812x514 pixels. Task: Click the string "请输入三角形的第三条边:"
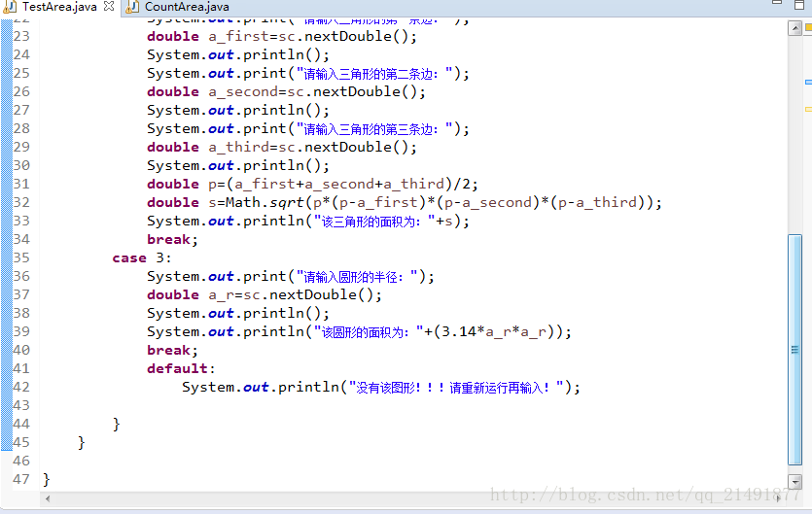[x=375, y=129]
